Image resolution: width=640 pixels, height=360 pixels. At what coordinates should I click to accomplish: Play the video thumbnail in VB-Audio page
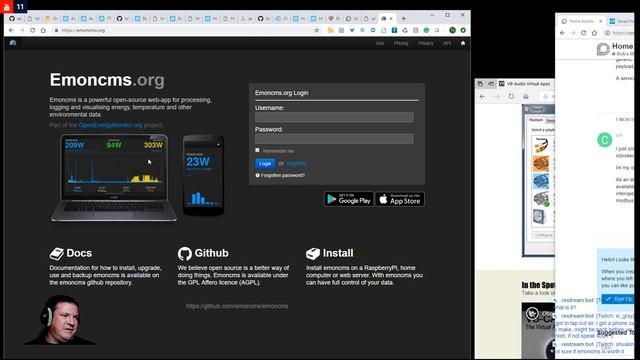[x=538, y=331]
